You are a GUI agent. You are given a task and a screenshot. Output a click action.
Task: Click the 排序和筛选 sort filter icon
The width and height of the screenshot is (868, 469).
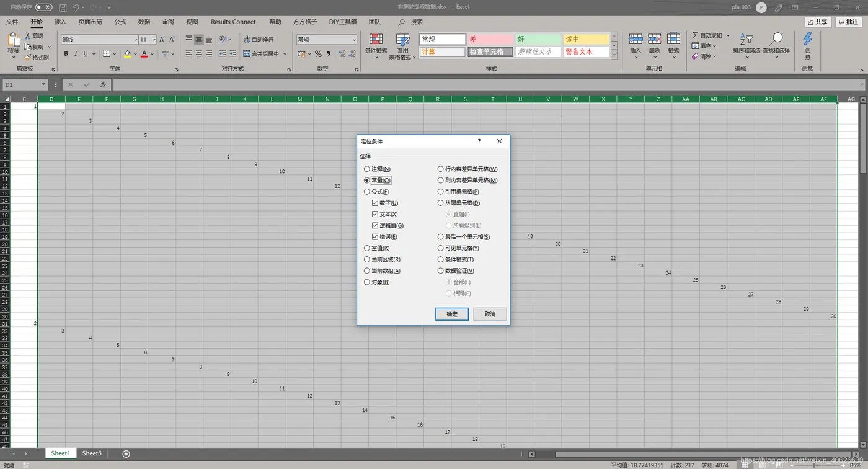746,40
